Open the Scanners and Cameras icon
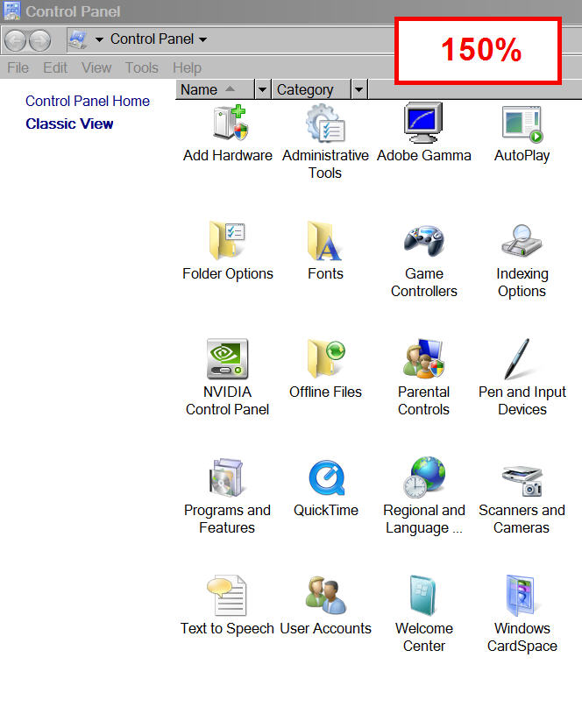 [522, 481]
